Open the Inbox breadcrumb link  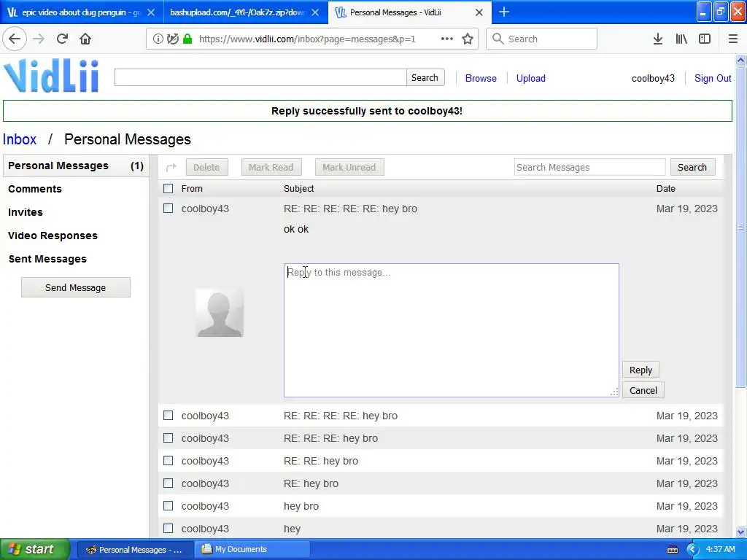[x=20, y=139]
